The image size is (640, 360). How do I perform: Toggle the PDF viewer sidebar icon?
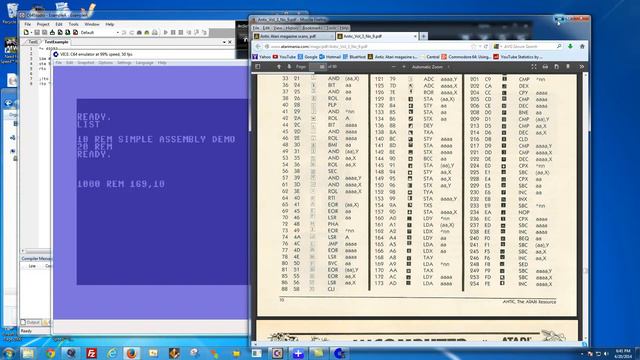point(258,67)
